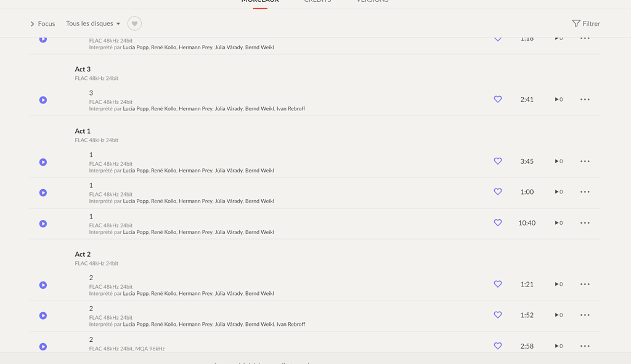Open options menu for the 2:41 track
The height and width of the screenshot is (364, 631).
tap(584, 99)
